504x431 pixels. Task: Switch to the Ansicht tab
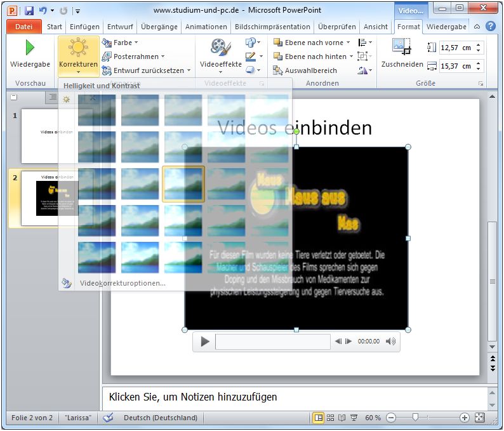(x=375, y=27)
